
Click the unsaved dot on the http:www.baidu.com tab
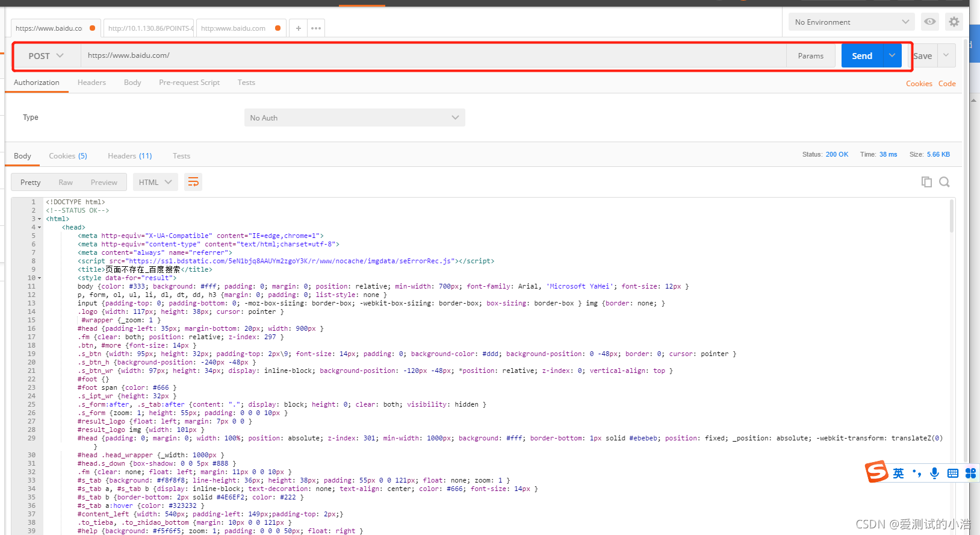click(278, 28)
